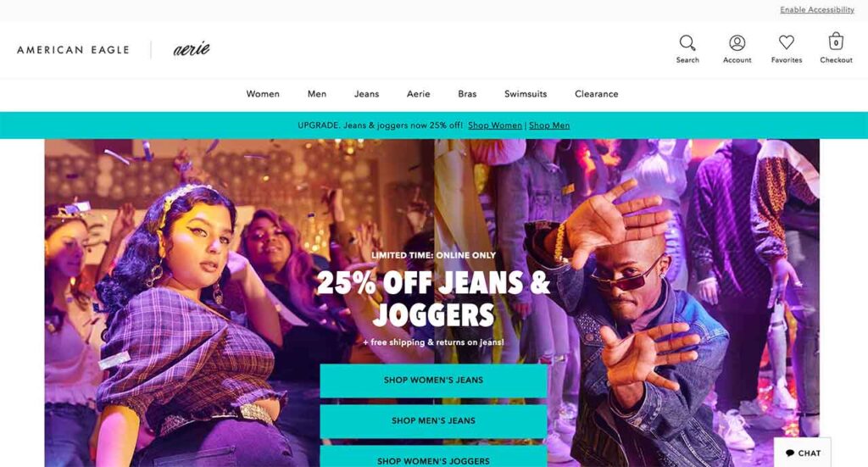Viewport: 868px width, 467px height.
Task: Follow the Shop Women banner link
Action: [495, 125]
